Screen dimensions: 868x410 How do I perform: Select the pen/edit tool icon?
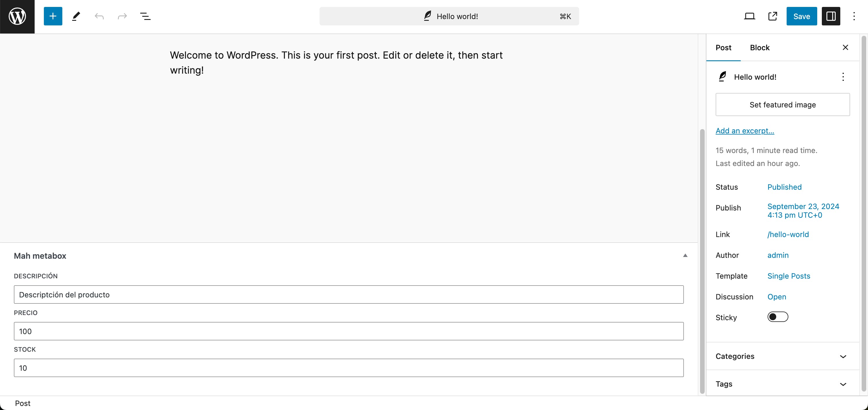76,16
